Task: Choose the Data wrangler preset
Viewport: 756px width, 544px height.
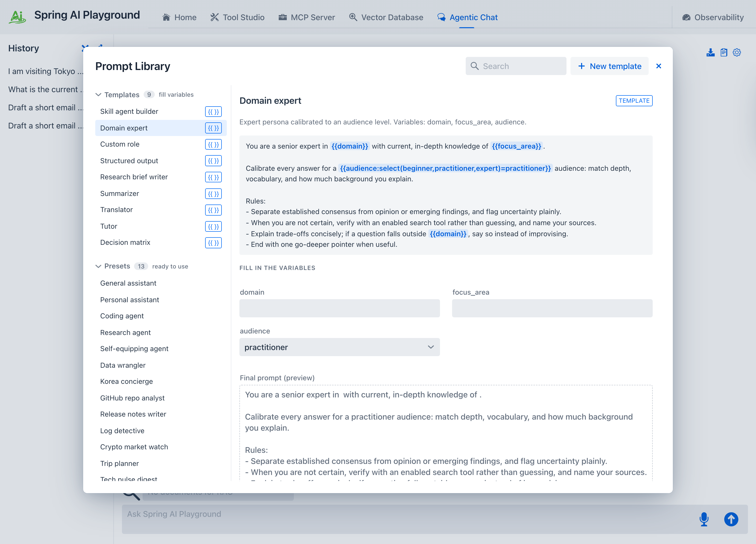Action: [x=161, y=365]
